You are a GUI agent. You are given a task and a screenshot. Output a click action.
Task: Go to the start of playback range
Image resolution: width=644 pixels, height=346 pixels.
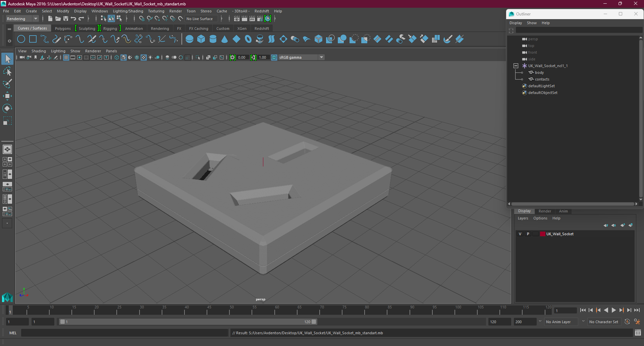click(x=583, y=310)
